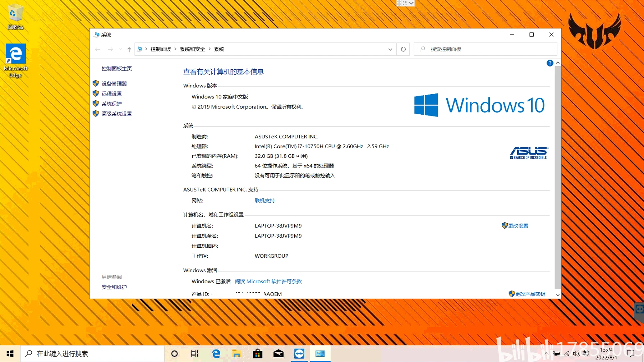Expand chevron after 控制面板 in breadcrumb
Screen dimensions: 644x362
tap(175, 49)
